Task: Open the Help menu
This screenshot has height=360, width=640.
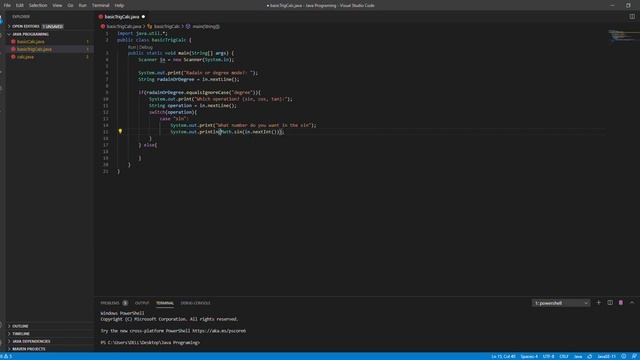Action: click(119, 6)
